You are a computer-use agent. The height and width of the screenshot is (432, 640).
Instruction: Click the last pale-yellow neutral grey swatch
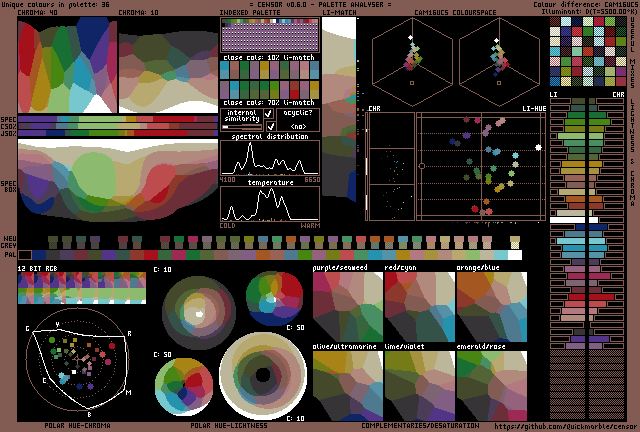515,242
